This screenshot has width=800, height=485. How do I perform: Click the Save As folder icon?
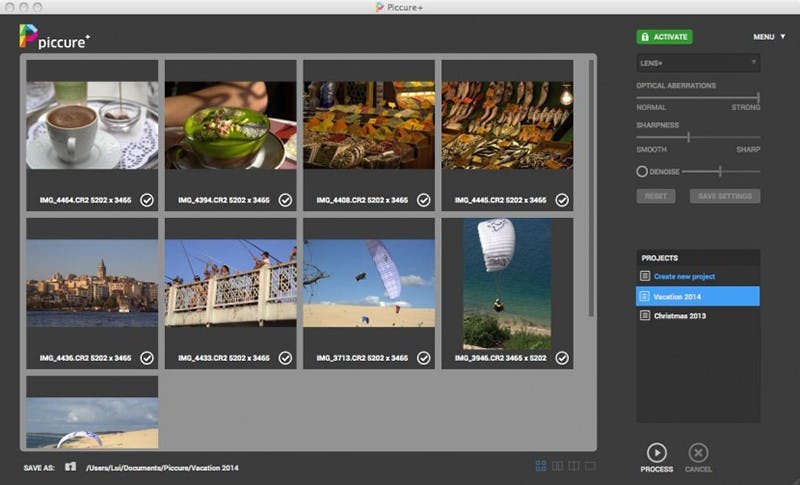[x=71, y=466]
